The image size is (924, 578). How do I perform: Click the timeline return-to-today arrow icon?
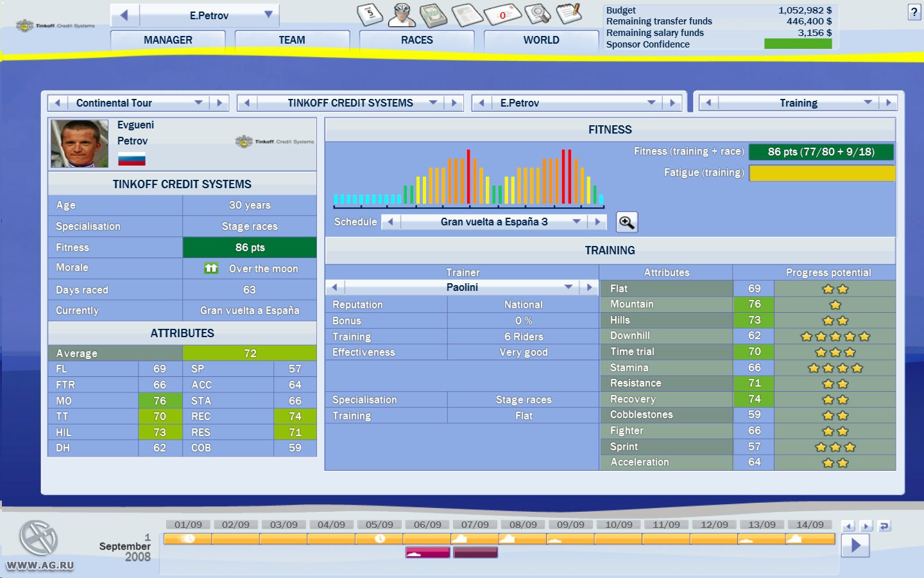884,526
